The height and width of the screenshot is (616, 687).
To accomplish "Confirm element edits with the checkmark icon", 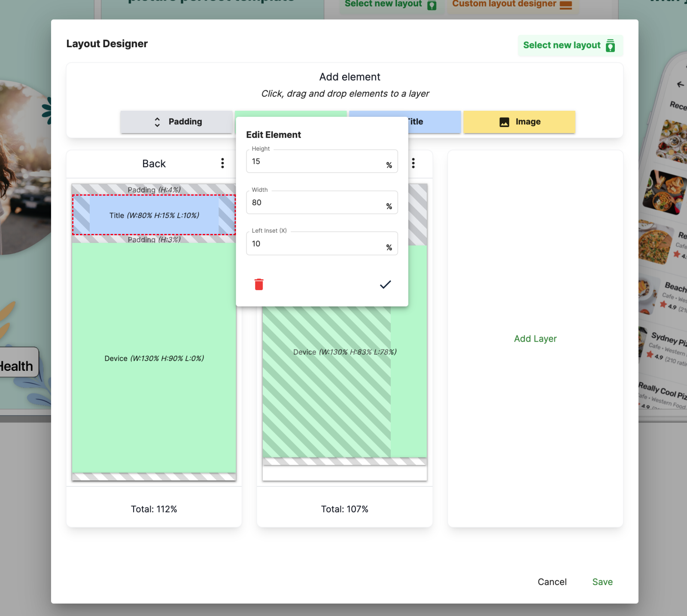I will click(385, 284).
